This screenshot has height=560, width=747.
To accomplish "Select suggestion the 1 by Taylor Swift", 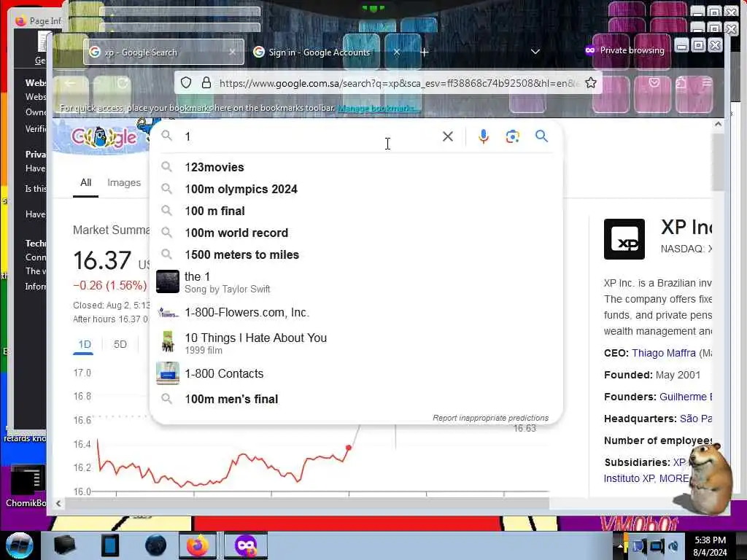I will [x=356, y=282].
